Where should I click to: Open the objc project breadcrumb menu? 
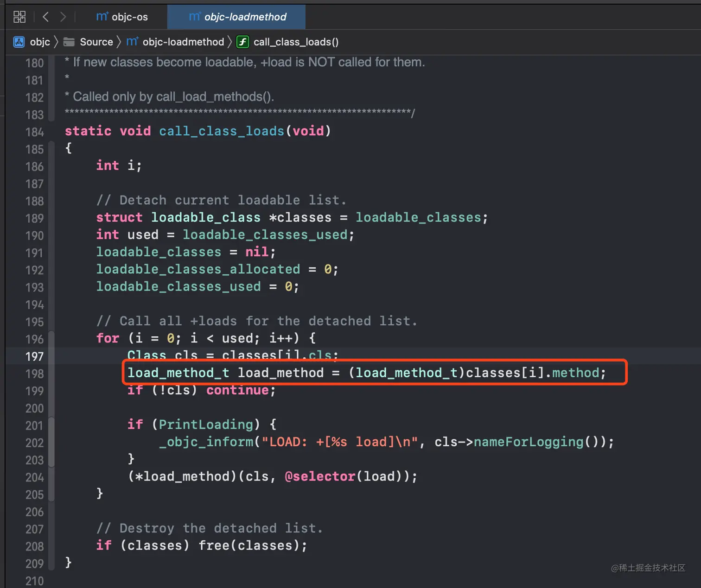click(40, 42)
